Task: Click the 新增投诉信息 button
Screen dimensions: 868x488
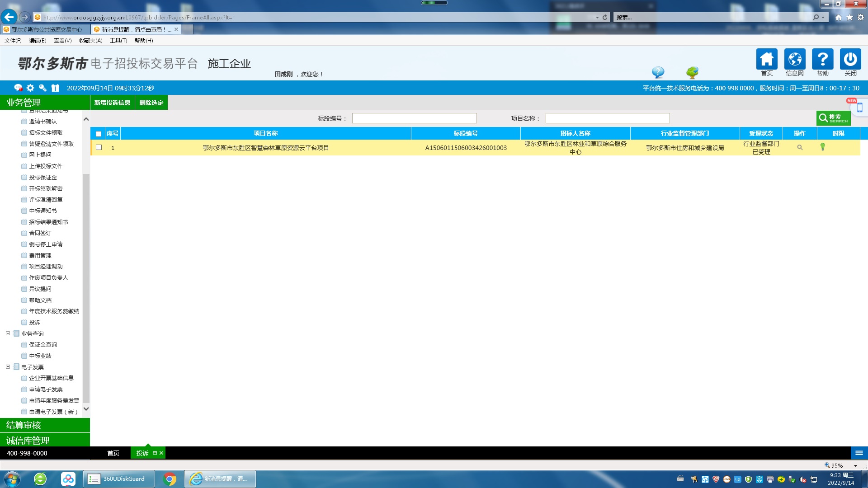Action: point(112,103)
